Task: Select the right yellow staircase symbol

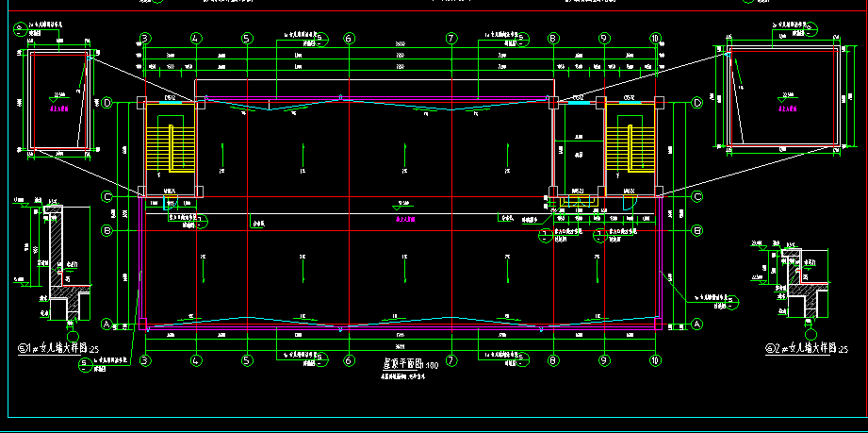Action: click(621, 146)
